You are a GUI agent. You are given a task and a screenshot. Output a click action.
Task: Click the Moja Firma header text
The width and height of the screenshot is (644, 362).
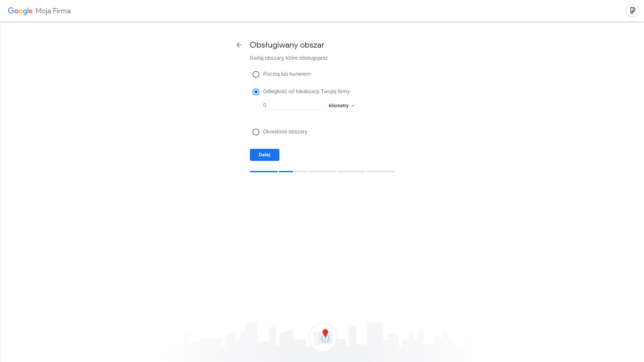click(x=53, y=11)
